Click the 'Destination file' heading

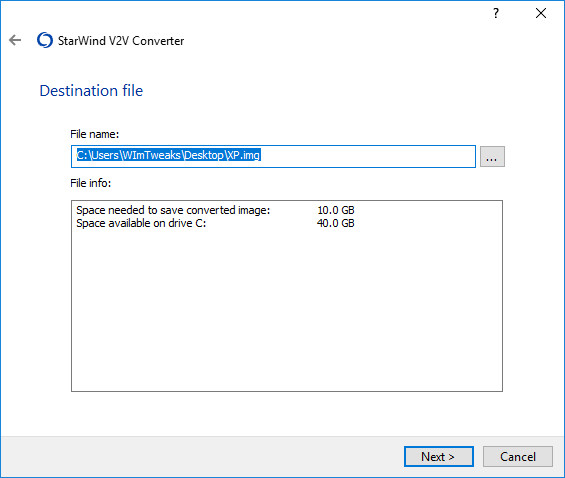click(x=91, y=90)
